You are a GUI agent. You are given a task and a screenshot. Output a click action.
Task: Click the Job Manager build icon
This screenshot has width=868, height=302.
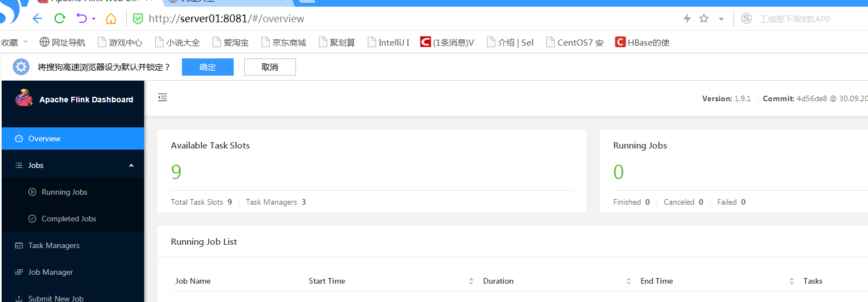coord(18,272)
